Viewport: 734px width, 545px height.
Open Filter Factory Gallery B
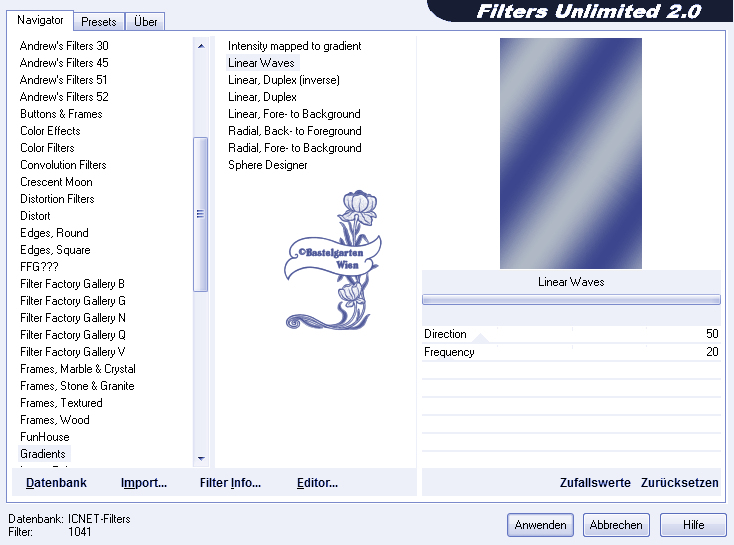tap(72, 284)
